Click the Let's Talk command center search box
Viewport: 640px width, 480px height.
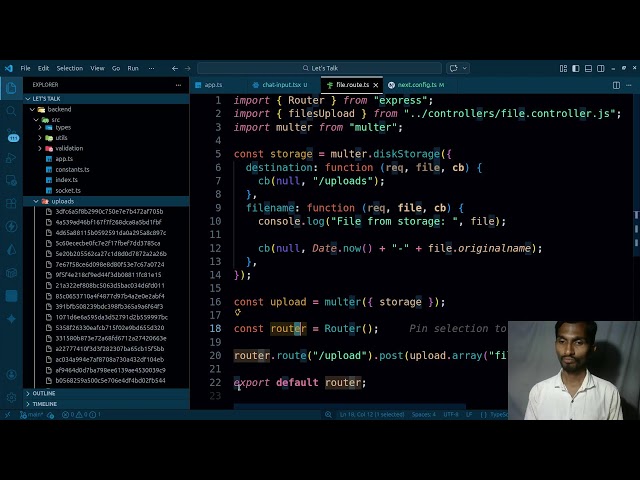point(320,68)
